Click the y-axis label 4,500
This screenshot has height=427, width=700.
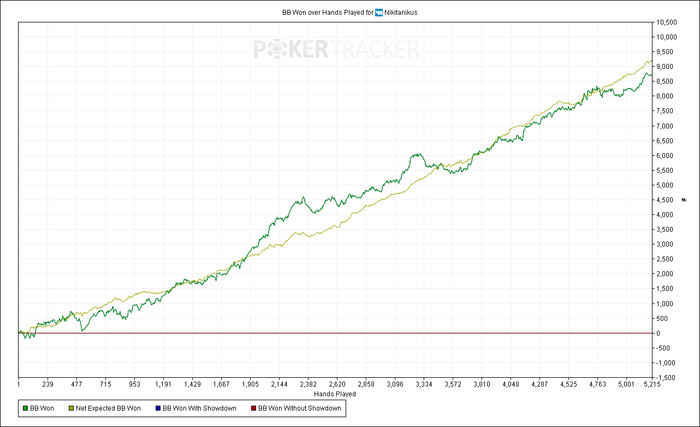coord(665,200)
